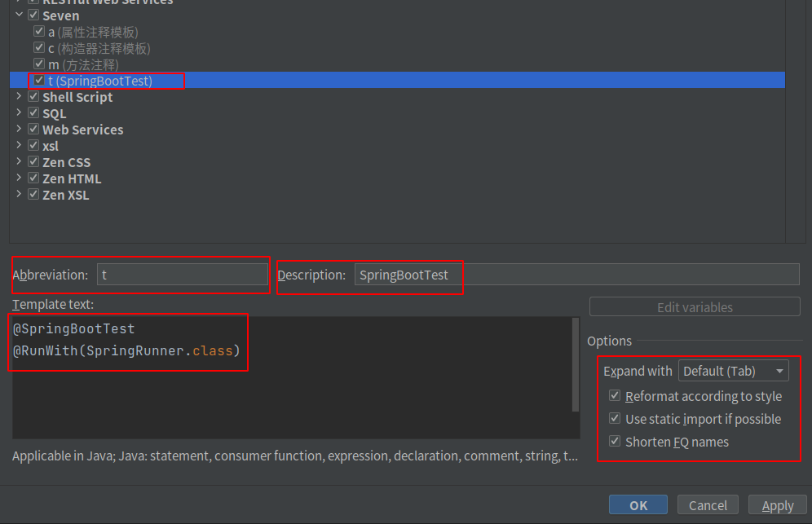The height and width of the screenshot is (524, 812).
Task: Select the Shell Script group row
Action: tap(397, 97)
